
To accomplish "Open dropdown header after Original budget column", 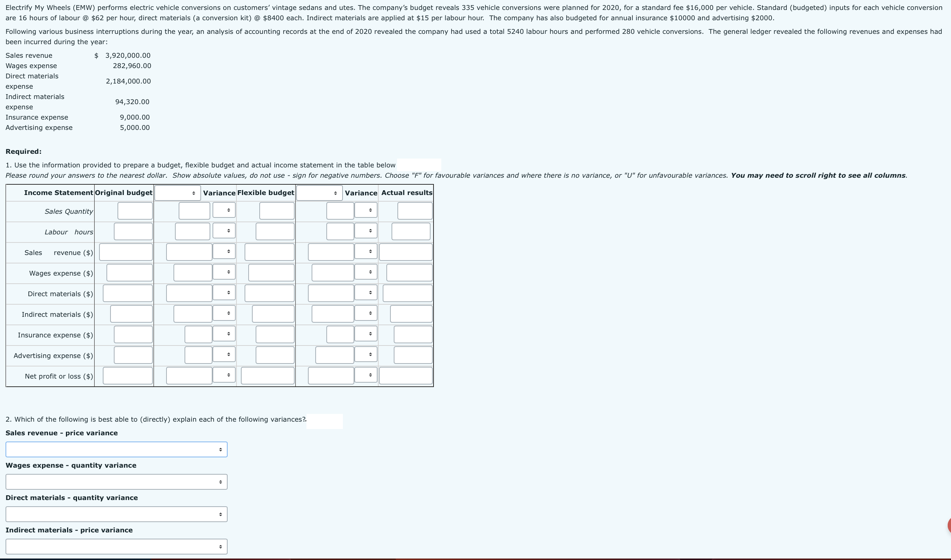I will click(x=177, y=193).
